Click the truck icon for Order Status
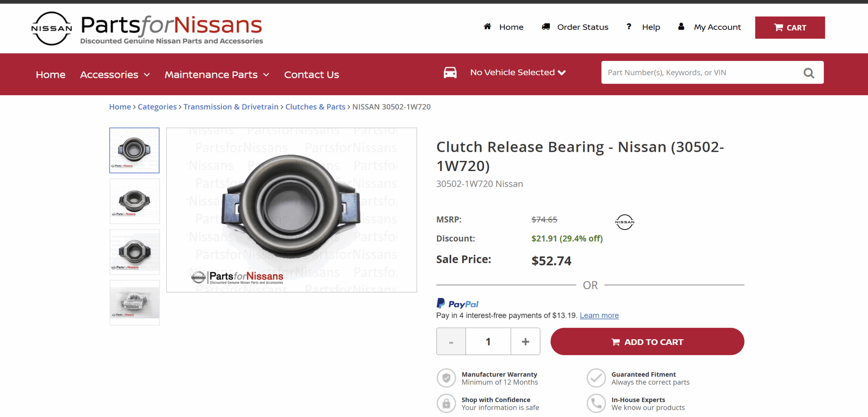 click(x=546, y=27)
